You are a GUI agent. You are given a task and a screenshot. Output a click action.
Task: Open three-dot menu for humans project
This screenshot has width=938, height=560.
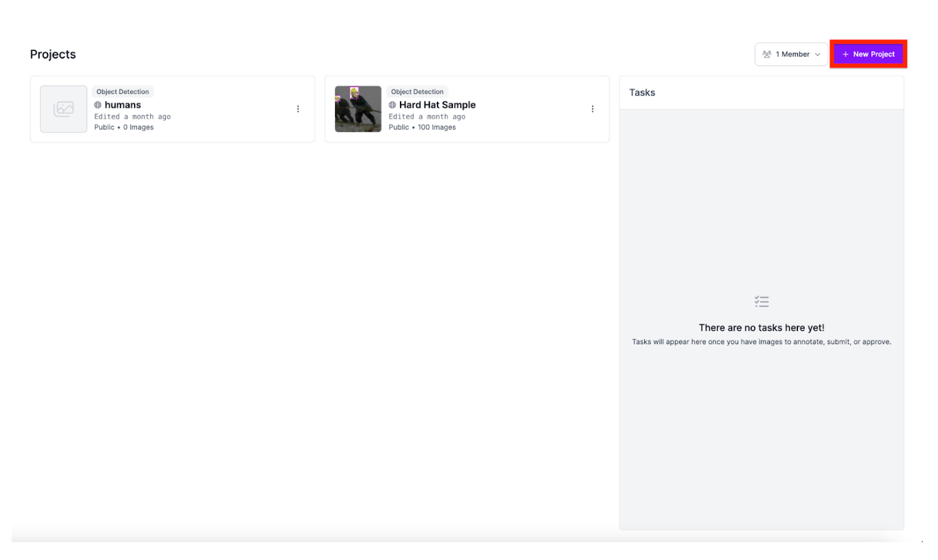tap(298, 109)
